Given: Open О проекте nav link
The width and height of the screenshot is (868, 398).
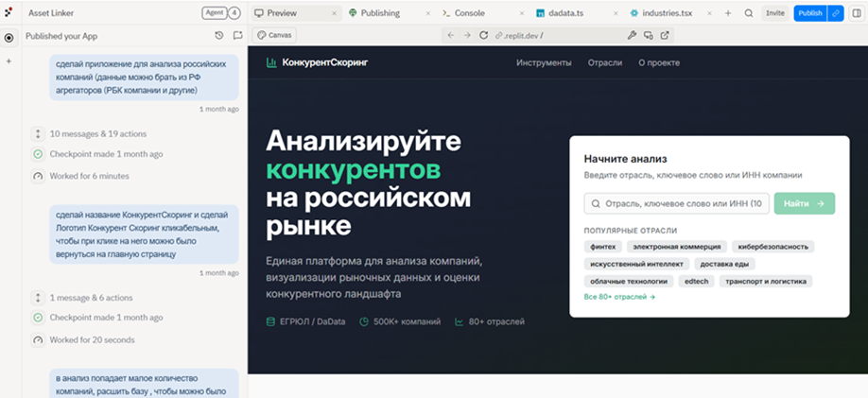Looking at the screenshot, I should point(659,63).
